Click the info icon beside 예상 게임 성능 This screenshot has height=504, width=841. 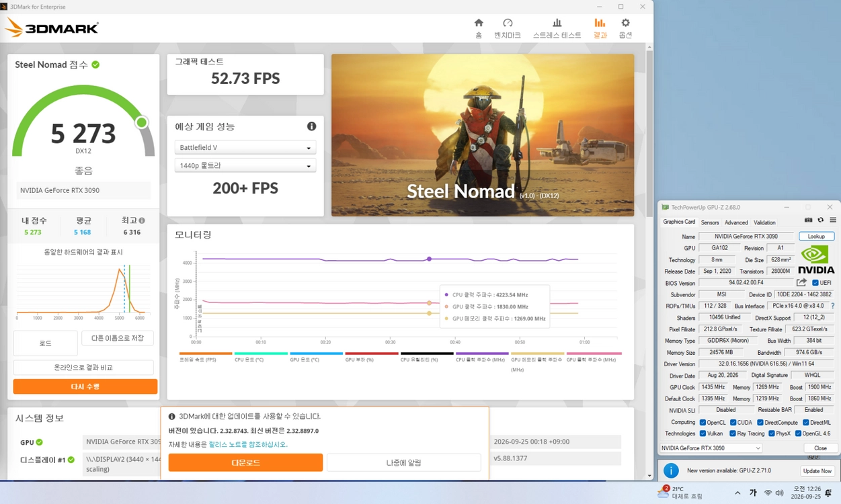[x=311, y=126]
